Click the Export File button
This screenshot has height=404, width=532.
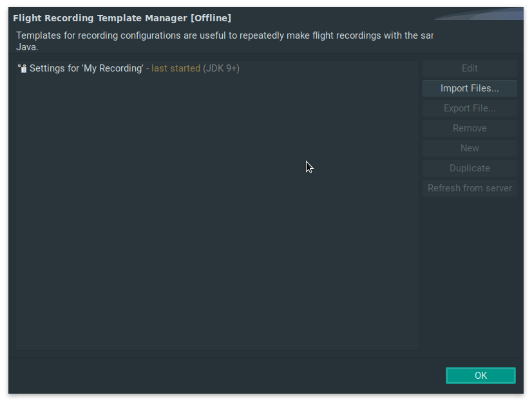coord(470,108)
